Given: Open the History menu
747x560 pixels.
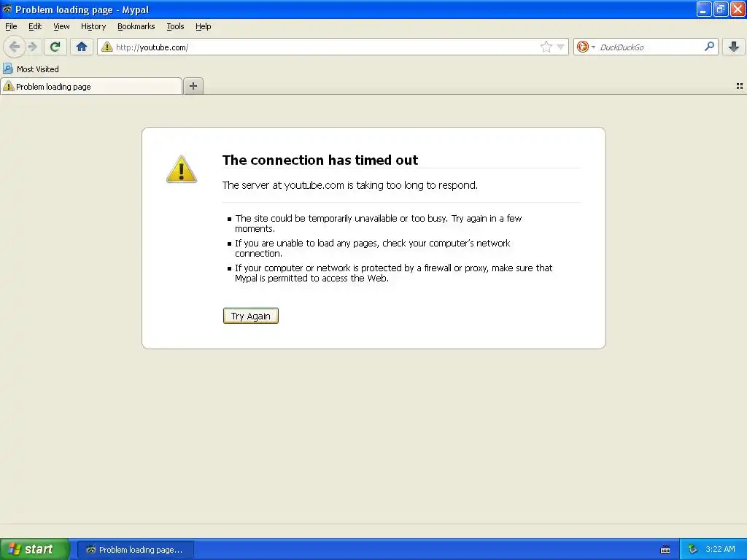Looking at the screenshot, I should coord(93,26).
